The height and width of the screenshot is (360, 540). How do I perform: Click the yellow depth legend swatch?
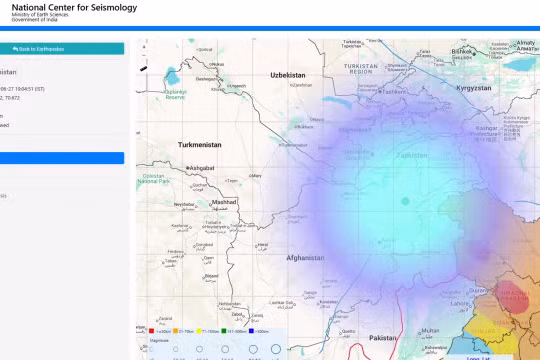[199, 331]
